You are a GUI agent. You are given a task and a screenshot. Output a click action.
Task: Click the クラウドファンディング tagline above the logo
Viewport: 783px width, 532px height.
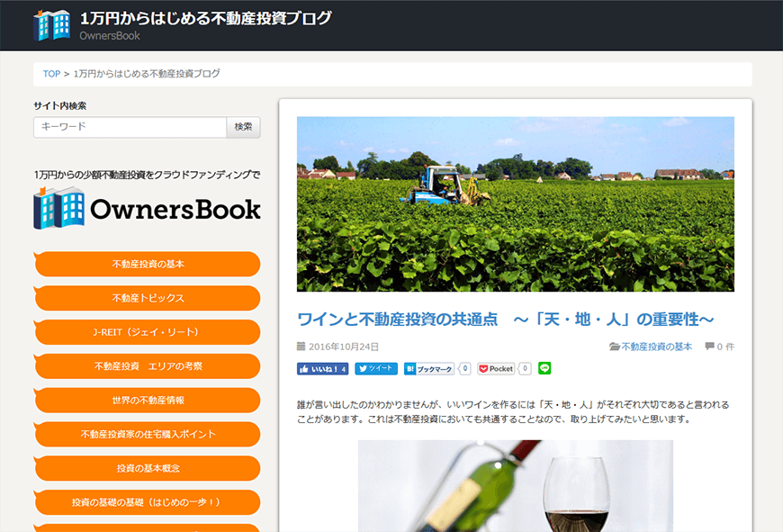coord(147,175)
